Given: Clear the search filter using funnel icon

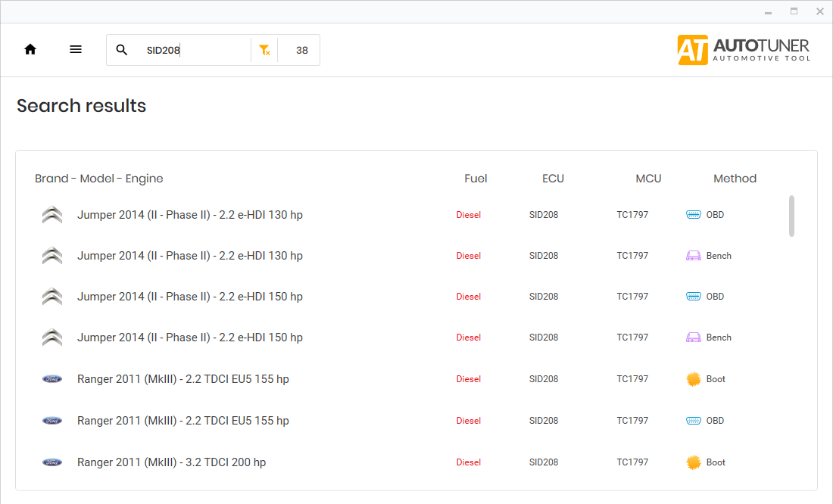Looking at the screenshot, I should [x=264, y=50].
